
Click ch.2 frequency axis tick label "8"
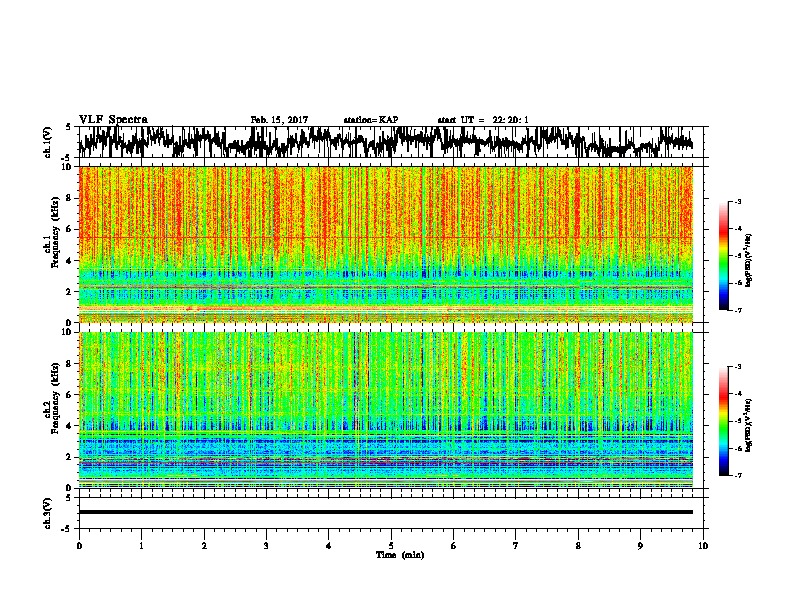(x=70, y=364)
